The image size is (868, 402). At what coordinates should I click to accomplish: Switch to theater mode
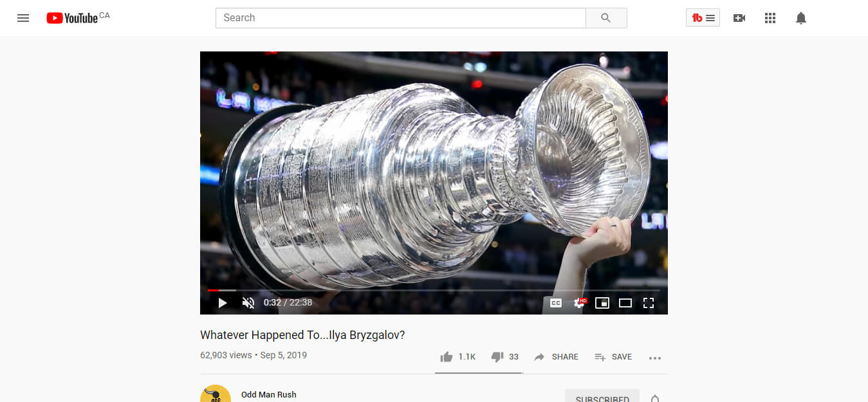(x=625, y=302)
